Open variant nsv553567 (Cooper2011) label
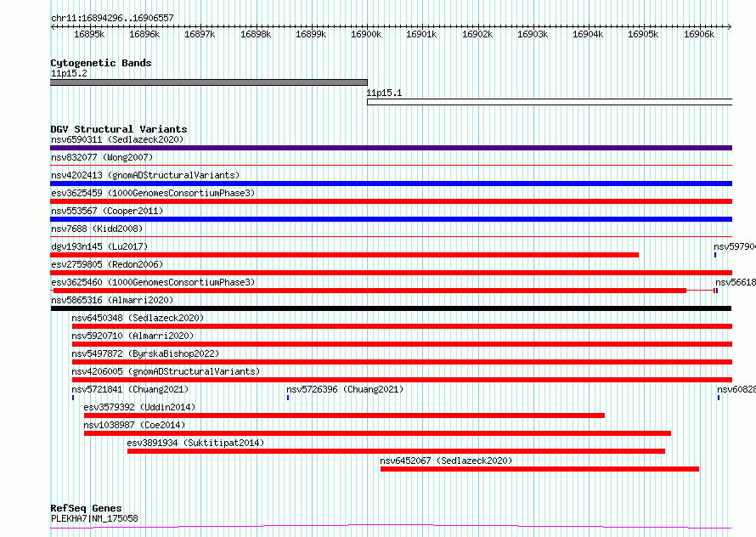The height and width of the screenshot is (537, 756). [107, 211]
